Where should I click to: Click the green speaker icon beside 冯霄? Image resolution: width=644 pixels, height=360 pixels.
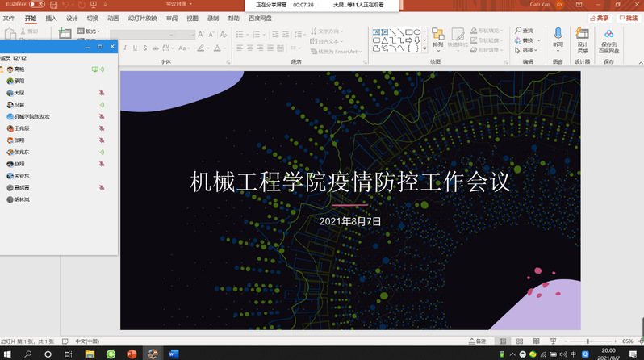(102, 105)
